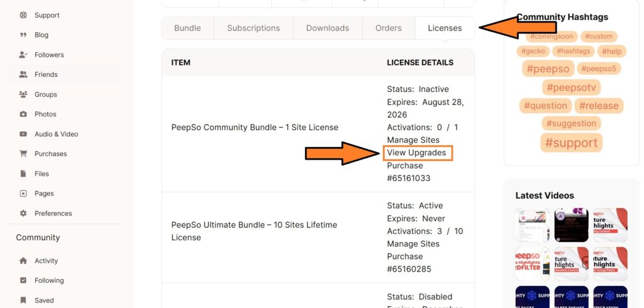644x308 pixels.
Task: Select the Groups icon in sidebar
Action: 23,94
